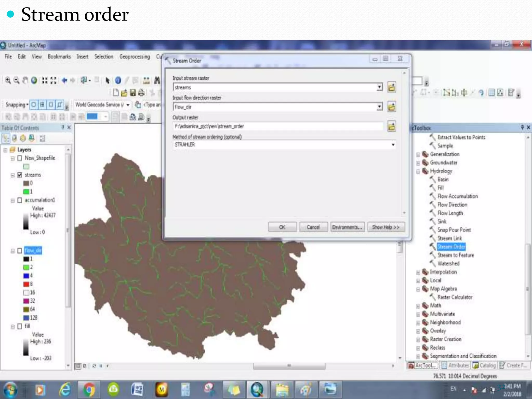The height and width of the screenshot is (399, 532).
Task: Open the Bookmarks menu
Action: click(59, 57)
